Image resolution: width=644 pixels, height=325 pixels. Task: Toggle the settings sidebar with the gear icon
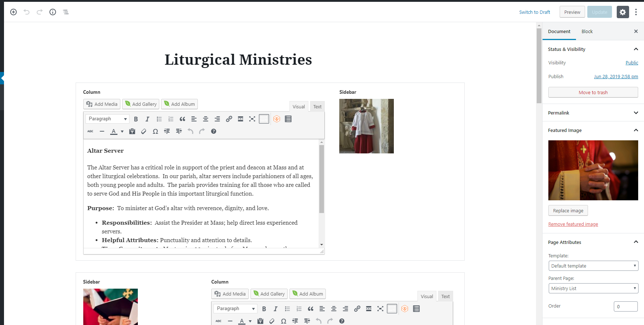click(623, 12)
